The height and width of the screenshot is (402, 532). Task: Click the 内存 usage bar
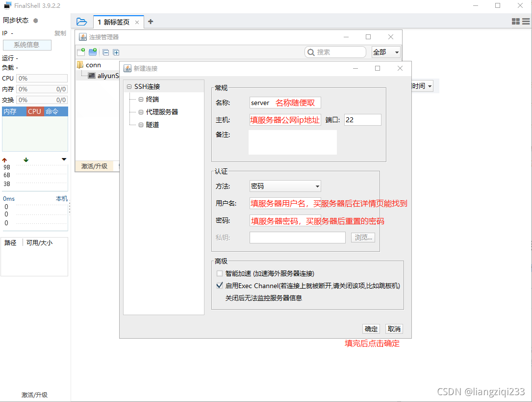pos(42,89)
